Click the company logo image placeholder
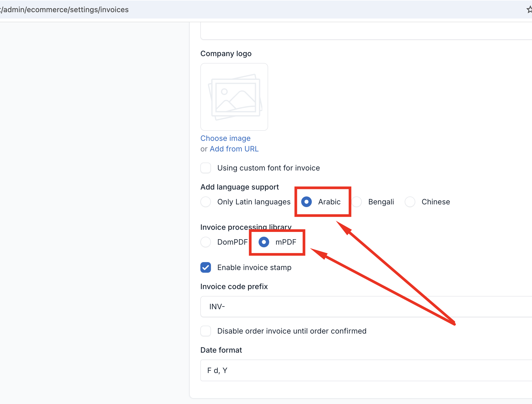This screenshot has width=532, height=404. coord(234,97)
